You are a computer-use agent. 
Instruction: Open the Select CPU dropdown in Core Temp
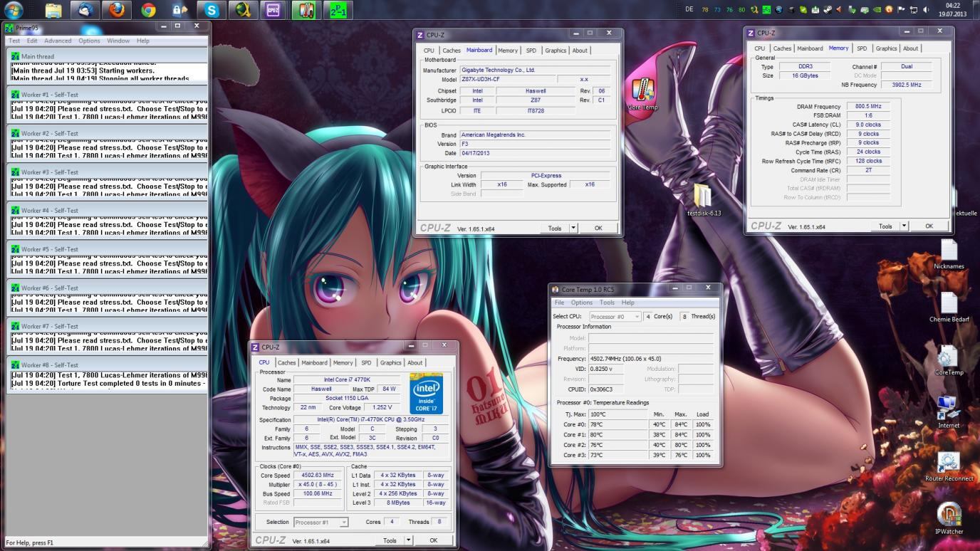[615, 316]
